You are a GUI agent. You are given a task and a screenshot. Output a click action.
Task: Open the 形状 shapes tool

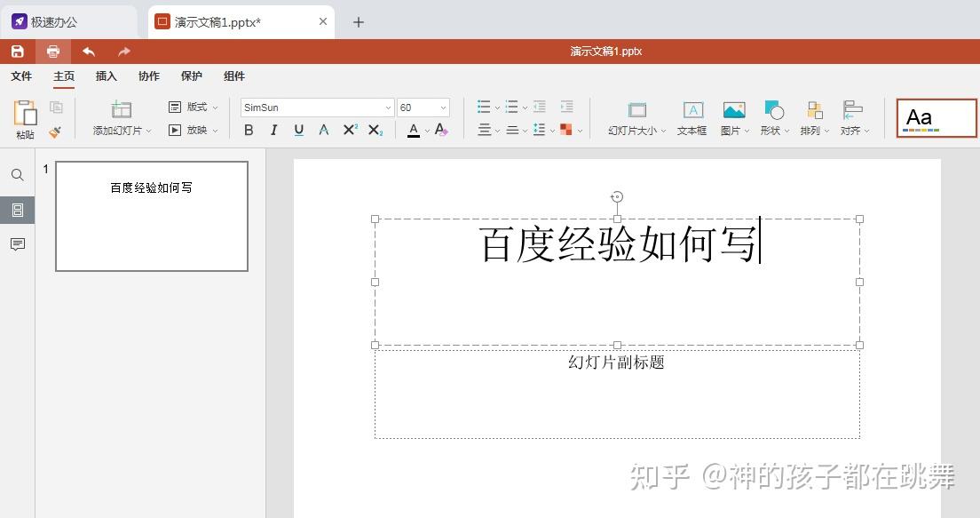pyautogui.click(x=771, y=117)
